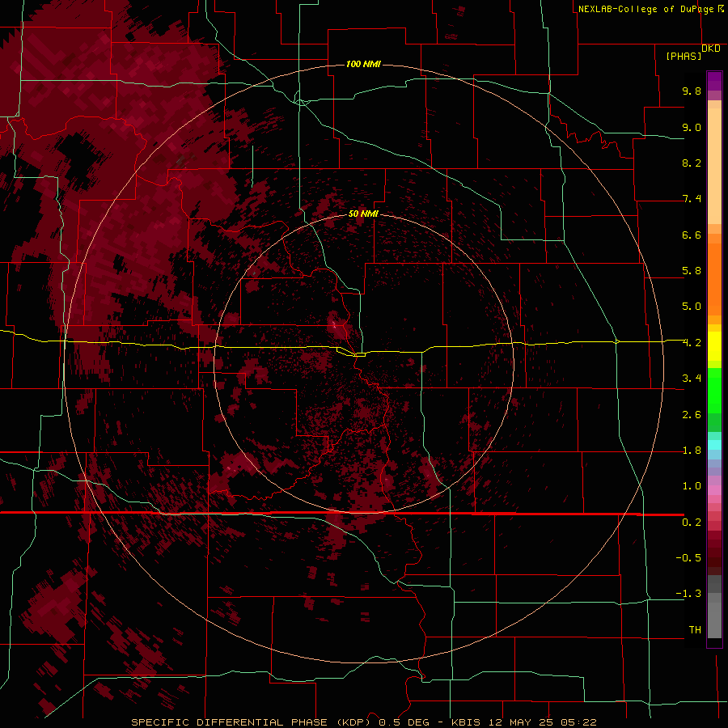
Task: Click the 0.2 value on the color scale
Action: [x=692, y=523]
